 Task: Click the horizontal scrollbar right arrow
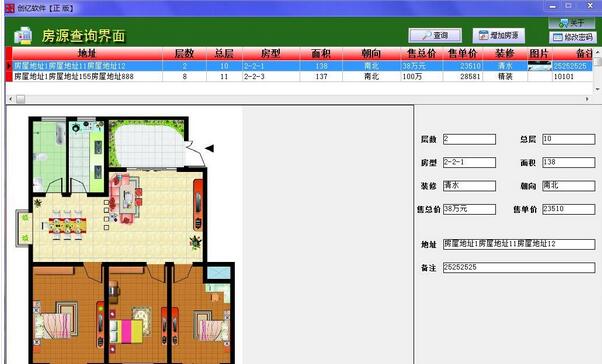point(587,99)
